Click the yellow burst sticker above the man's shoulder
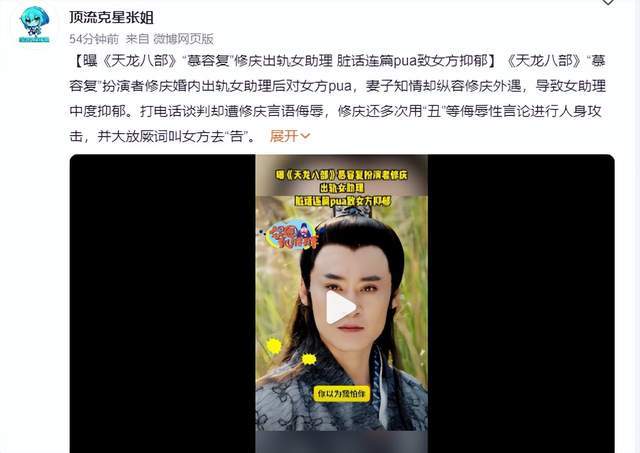640x453 pixels. click(x=309, y=359)
